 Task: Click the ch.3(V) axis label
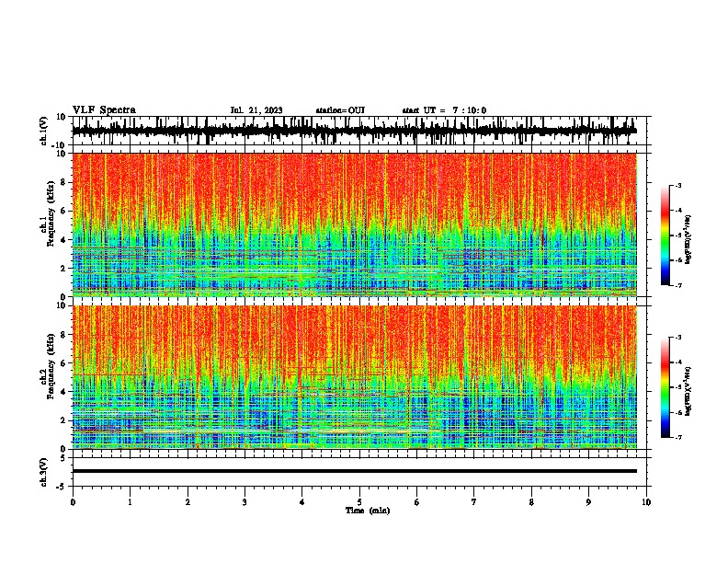coord(44,472)
